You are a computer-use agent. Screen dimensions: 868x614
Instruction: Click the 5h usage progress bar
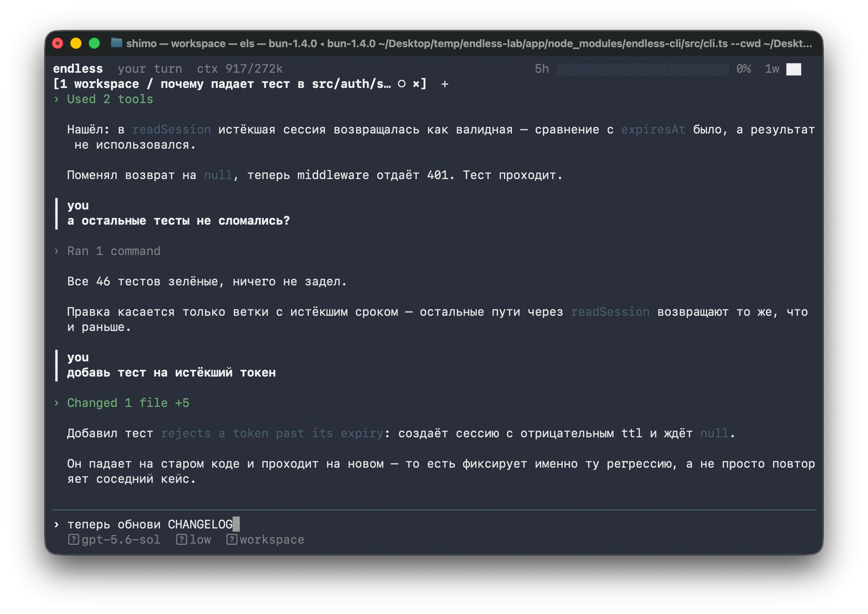click(x=643, y=69)
